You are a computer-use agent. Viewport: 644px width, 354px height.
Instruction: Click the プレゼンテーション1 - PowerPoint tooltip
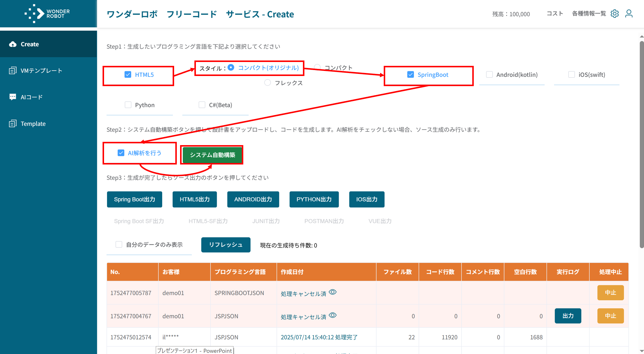[x=195, y=350]
